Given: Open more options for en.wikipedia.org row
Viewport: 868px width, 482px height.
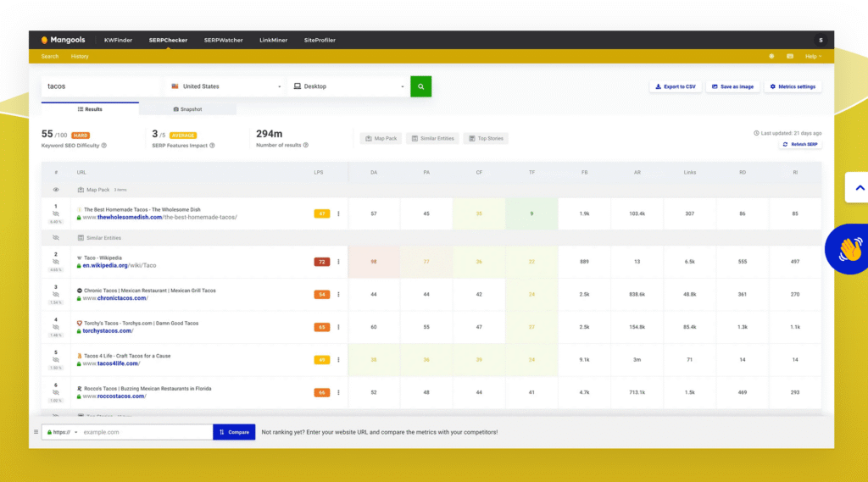Looking at the screenshot, I should [x=338, y=262].
